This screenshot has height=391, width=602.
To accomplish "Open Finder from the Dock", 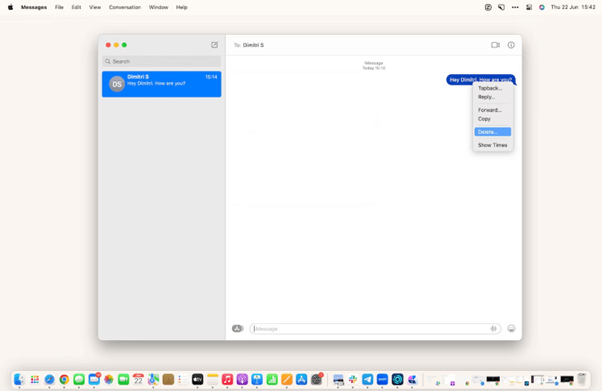I will [x=20, y=379].
